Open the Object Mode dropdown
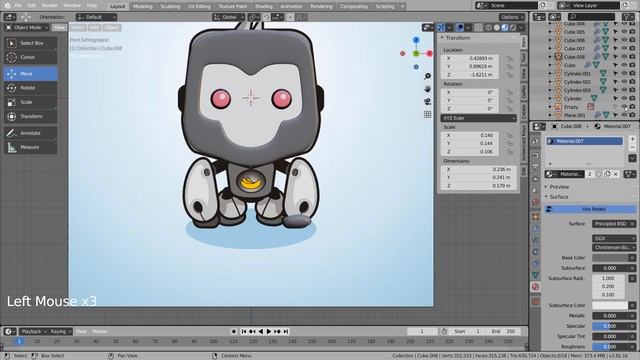640x360 pixels. [x=27, y=27]
